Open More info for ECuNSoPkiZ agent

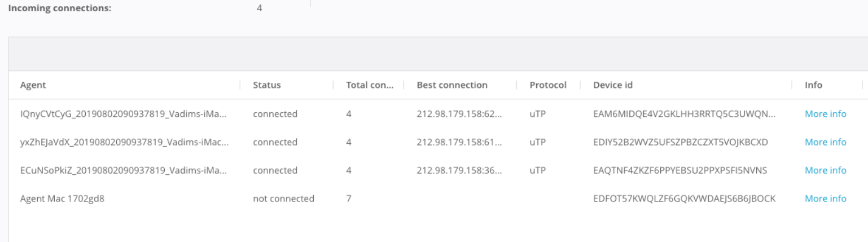pyautogui.click(x=825, y=170)
